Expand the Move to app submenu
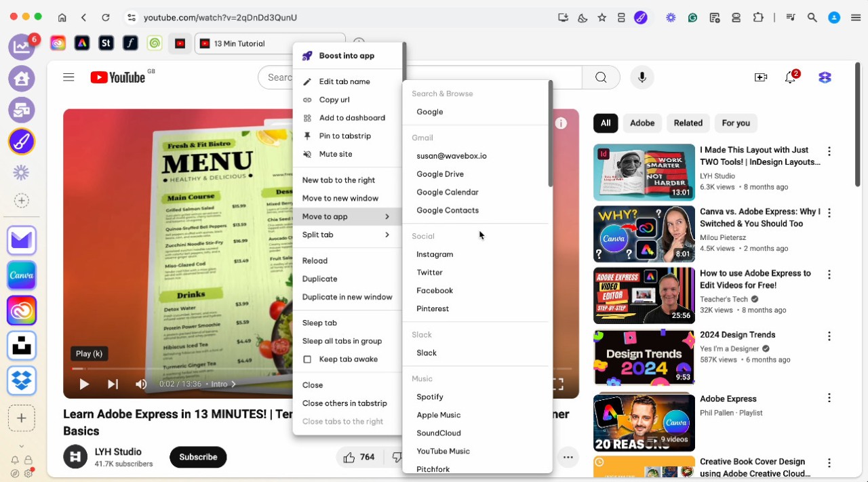 coord(347,217)
